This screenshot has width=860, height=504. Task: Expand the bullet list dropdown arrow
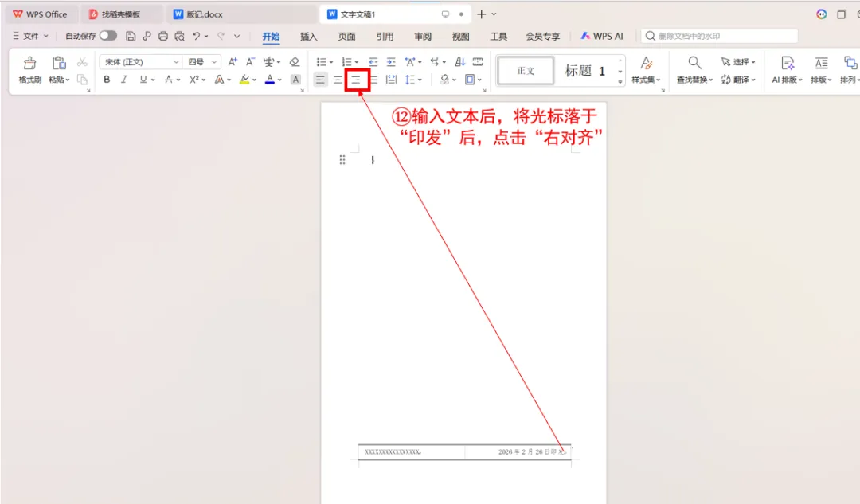point(331,63)
